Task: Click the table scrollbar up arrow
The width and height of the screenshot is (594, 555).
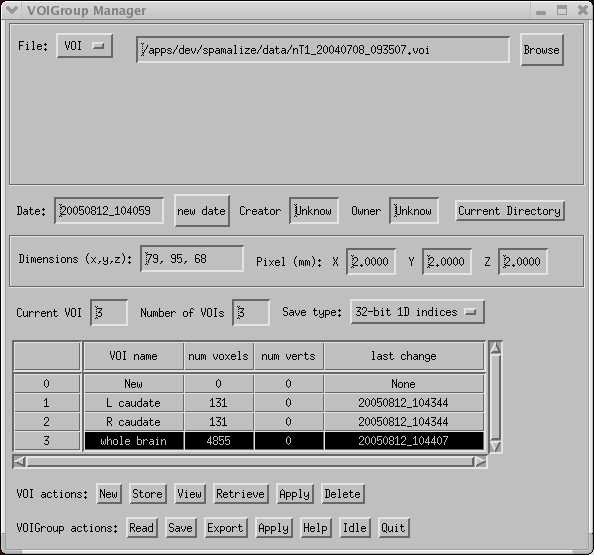Action: pyautogui.click(x=495, y=348)
